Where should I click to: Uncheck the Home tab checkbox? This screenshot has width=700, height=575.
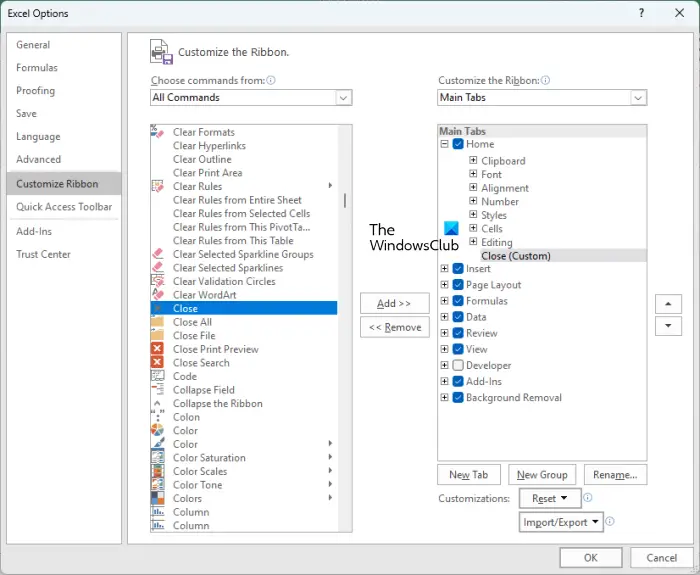pyautogui.click(x=458, y=144)
